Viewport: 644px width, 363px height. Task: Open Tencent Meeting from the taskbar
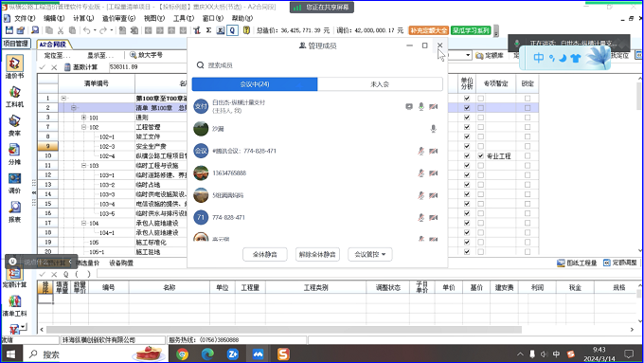[258, 354]
